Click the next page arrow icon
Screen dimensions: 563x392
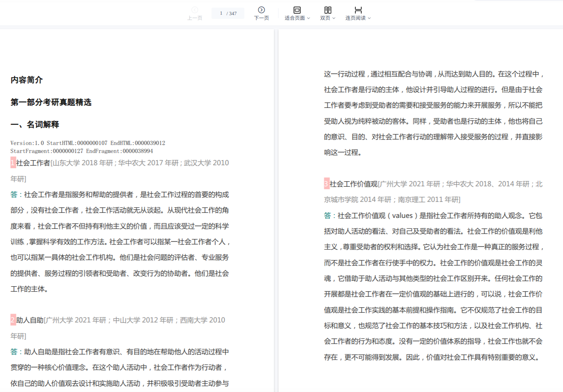pos(261,10)
